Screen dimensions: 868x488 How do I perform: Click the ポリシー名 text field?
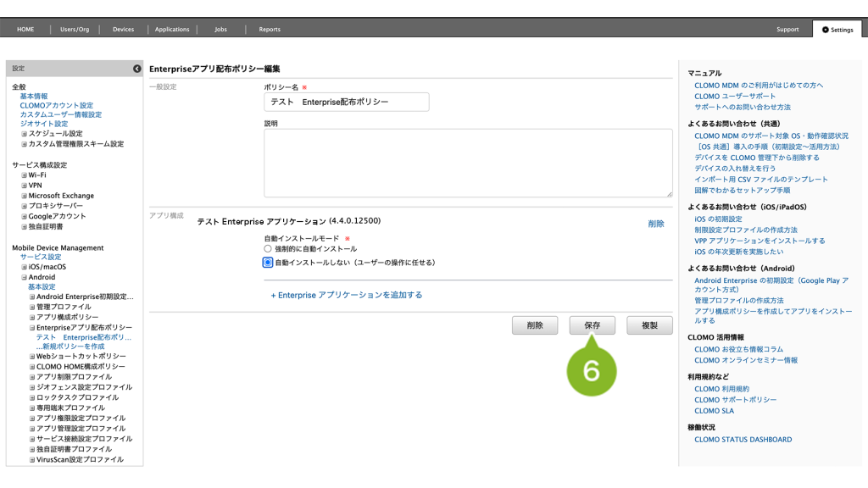click(x=346, y=102)
